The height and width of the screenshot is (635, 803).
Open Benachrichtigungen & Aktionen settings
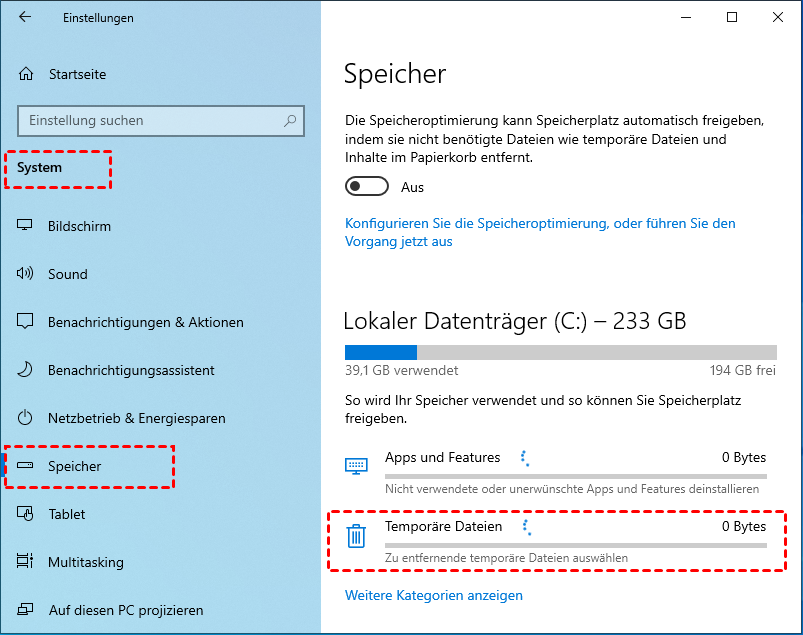pyautogui.click(x=145, y=322)
